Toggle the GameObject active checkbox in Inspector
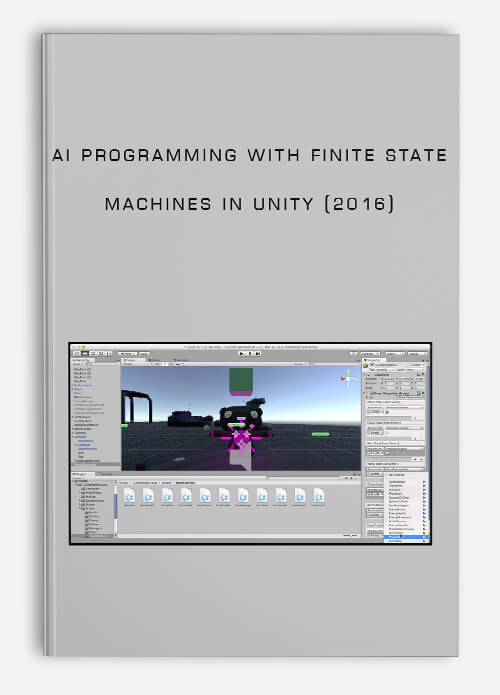Viewport: 500px width, 695px height. point(371,364)
